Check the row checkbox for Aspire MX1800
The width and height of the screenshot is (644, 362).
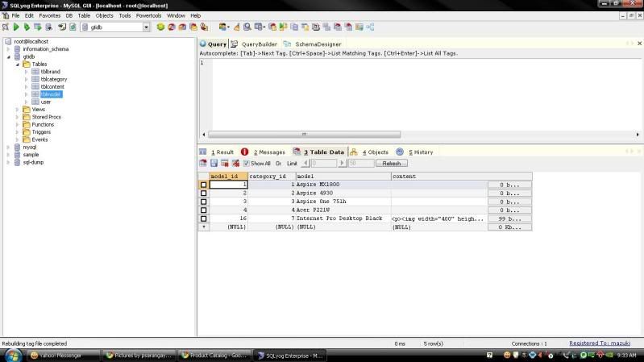click(204, 185)
